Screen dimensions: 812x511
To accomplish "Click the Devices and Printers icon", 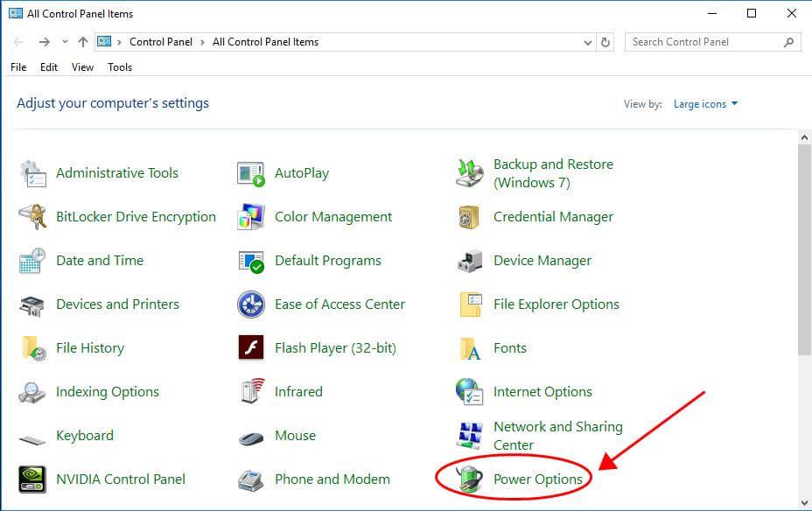I will (x=32, y=305).
